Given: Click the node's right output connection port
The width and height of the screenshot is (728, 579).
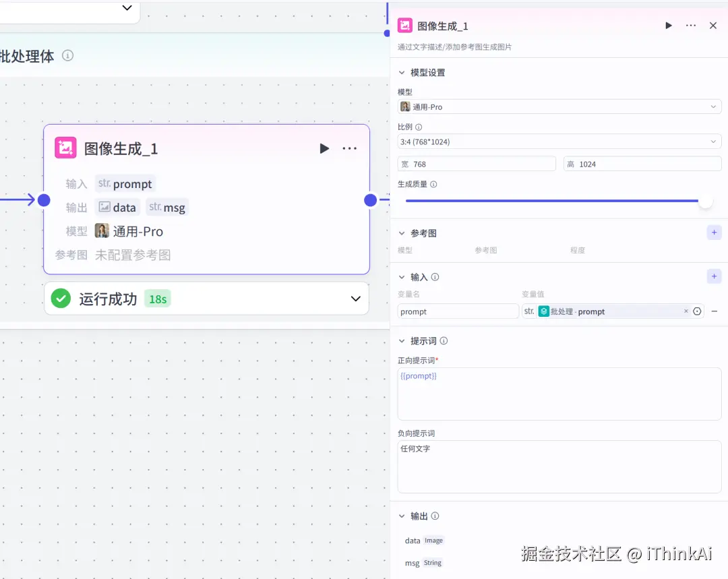Looking at the screenshot, I should click(x=371, y=200).
